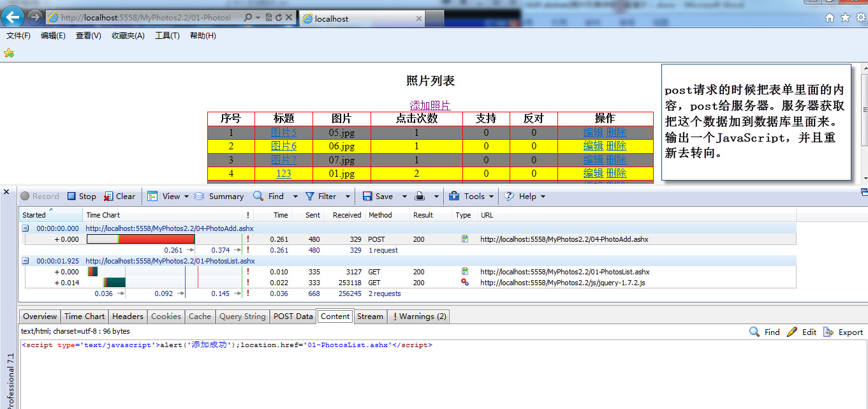Click 删除 in the 06.jpg row
Screen dimensions: 868x409
click(616, 146)
